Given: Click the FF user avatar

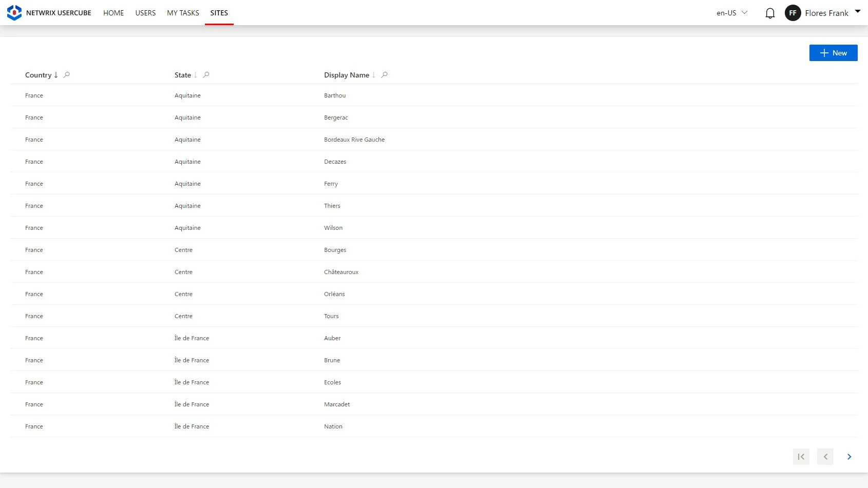Looking at the screenshot, I should coord(792,13).
